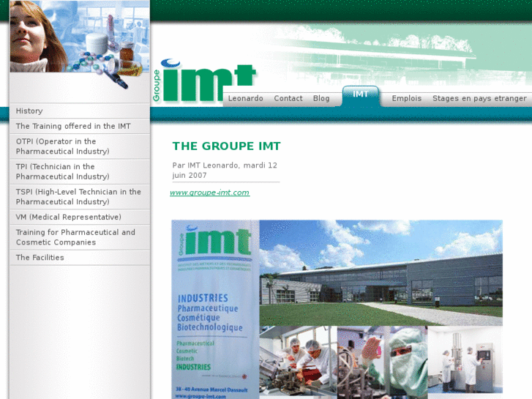
Task: Click THE GROUPE IMT article title
Action: pos(226,146)
